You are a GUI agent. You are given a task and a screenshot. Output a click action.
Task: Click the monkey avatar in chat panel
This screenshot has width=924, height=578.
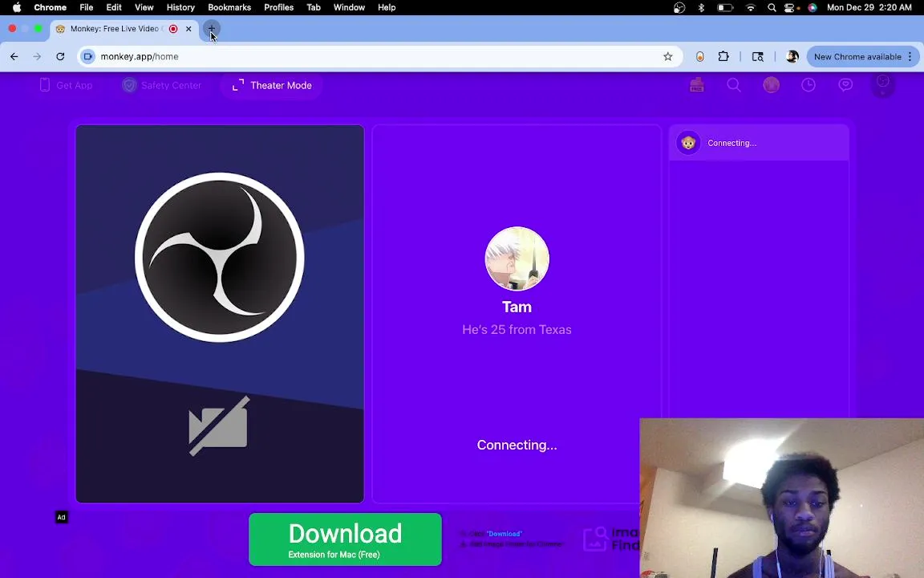pyautogui.click(x=687, y=143)
